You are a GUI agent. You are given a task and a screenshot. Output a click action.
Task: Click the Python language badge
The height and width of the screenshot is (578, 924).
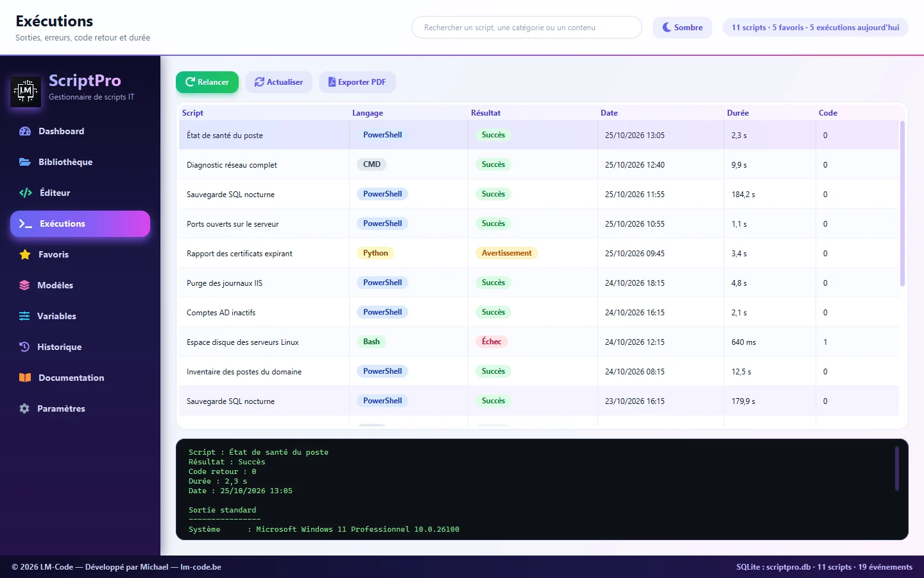click(x=375, y=253)
